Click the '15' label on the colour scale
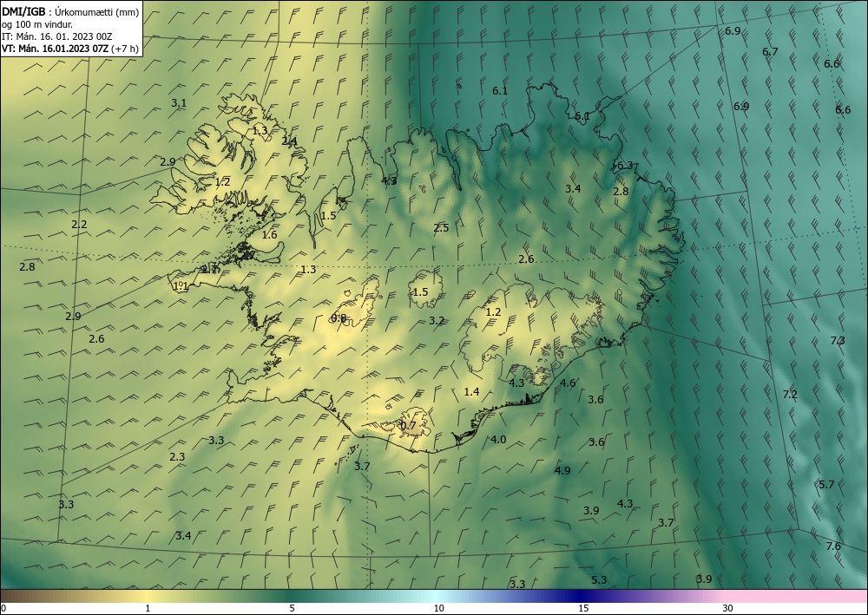The image size is (868, 615). [583, 608]
